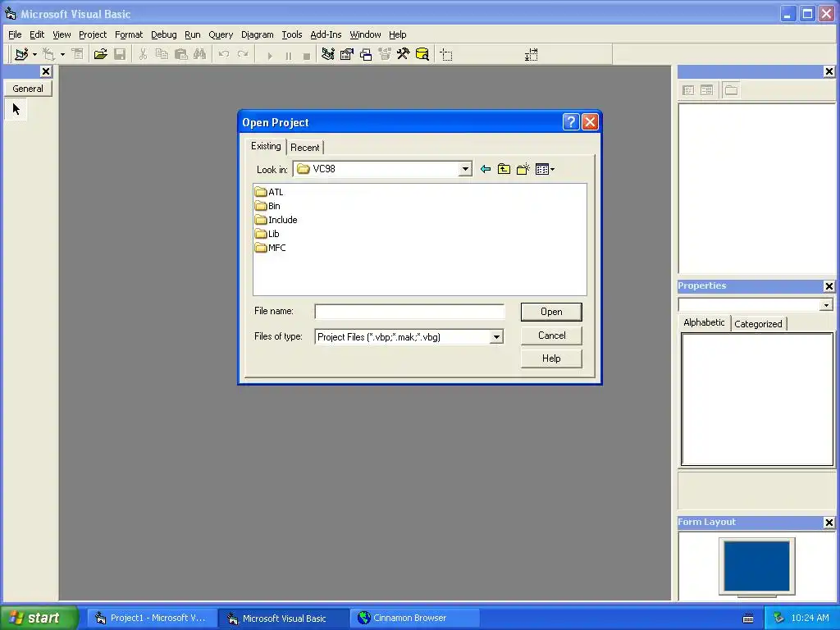
Task: Click the Find binoculars icon
Action: coord(200,54)
